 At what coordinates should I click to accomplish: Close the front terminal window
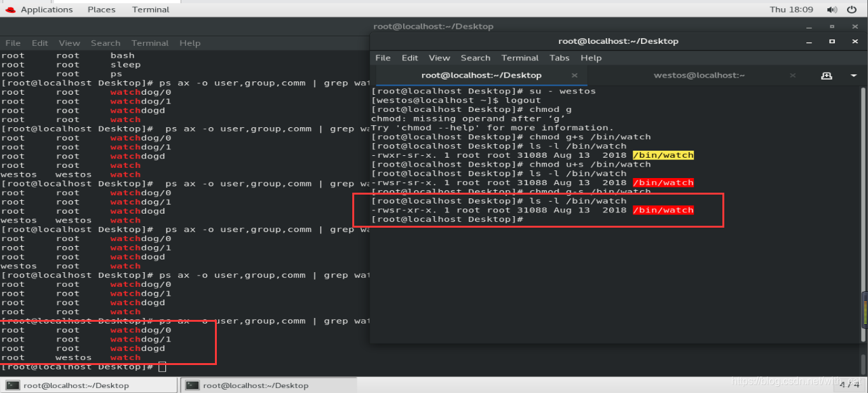pyautogui.click(x=853, y=41)
